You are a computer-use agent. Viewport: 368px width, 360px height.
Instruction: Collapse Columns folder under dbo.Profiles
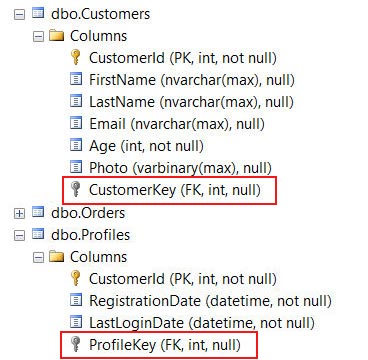tap(39, 257)
